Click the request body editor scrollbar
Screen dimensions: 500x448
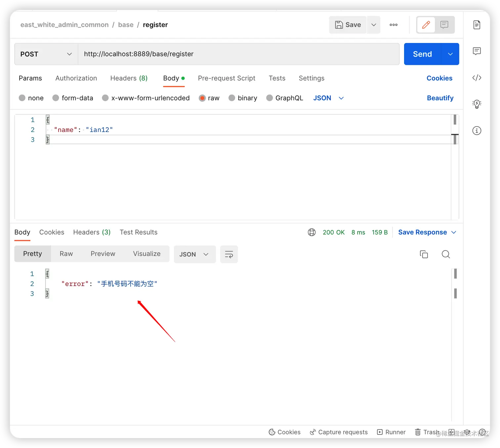coord(455,167)
